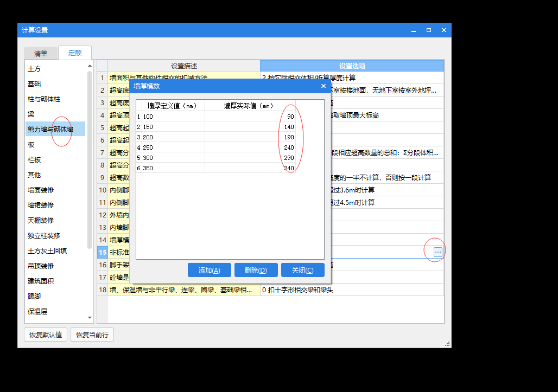Screen dimensions: 558x392
Task: Click row header number 15
Action: click(x=103, y=252)
